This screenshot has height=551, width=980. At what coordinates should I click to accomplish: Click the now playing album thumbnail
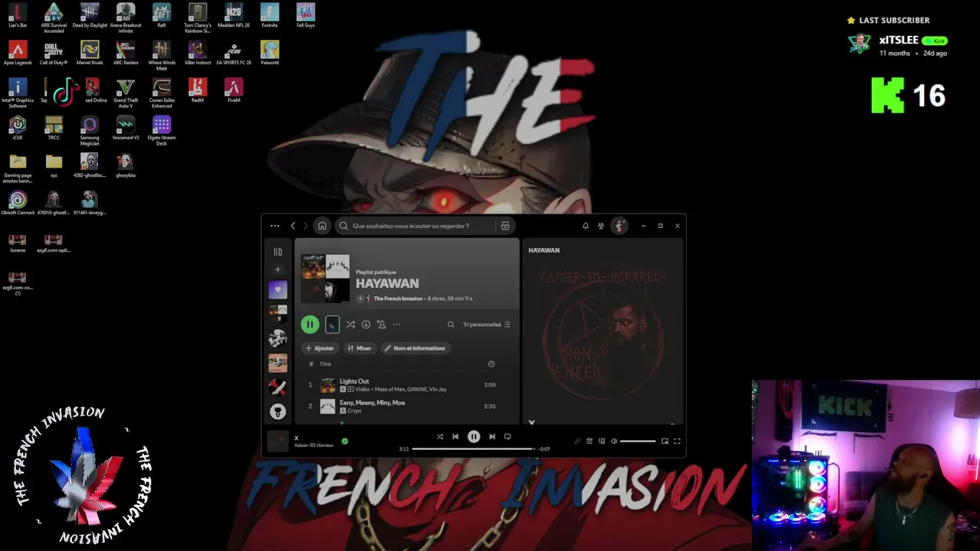pos(278,441)
